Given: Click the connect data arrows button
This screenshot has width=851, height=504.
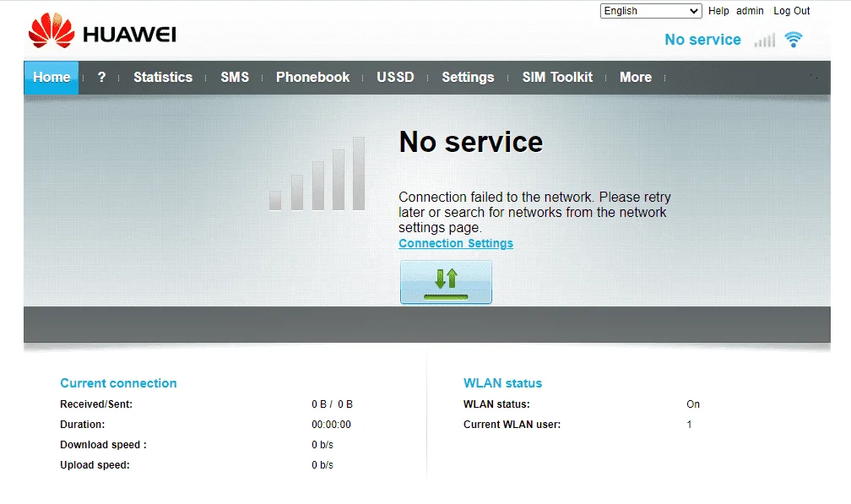Looking at the screenshot, I should tap(446, 282).
